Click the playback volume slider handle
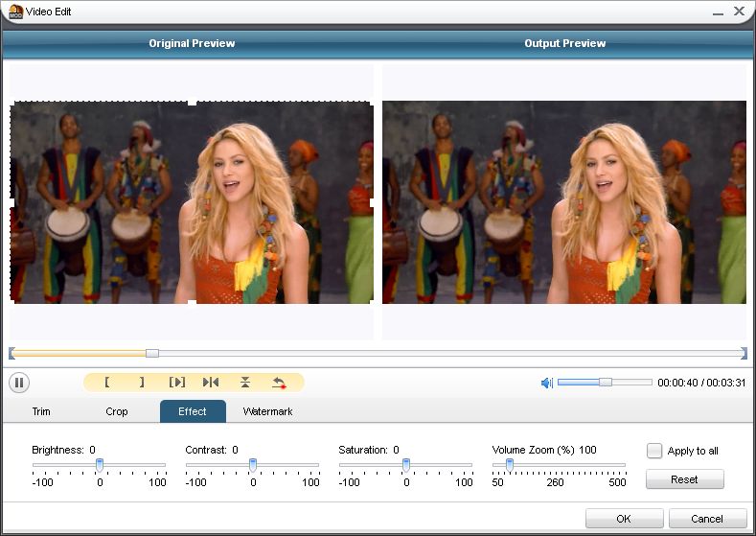The width and height of the screenshot is (756, 536). point(606,382)
